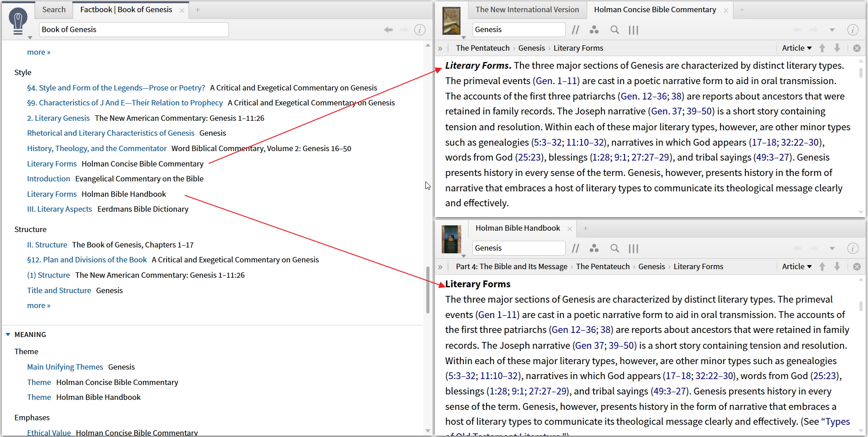This screenshot has width=868, height=437.
Task: Click the Factbook Book of Genesis search field
Action: (x=134, y=29)
